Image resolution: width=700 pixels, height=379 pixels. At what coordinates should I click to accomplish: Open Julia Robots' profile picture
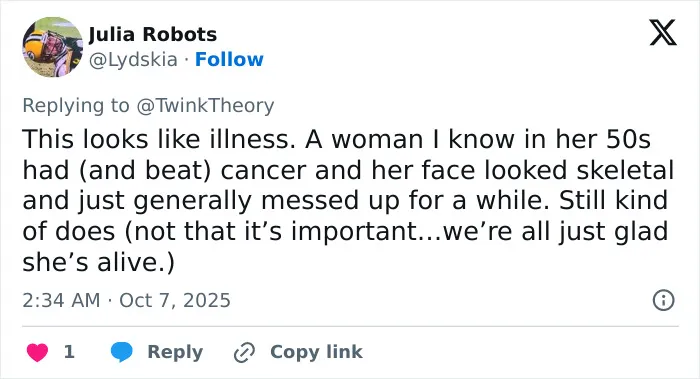click(x=53, y=47)
